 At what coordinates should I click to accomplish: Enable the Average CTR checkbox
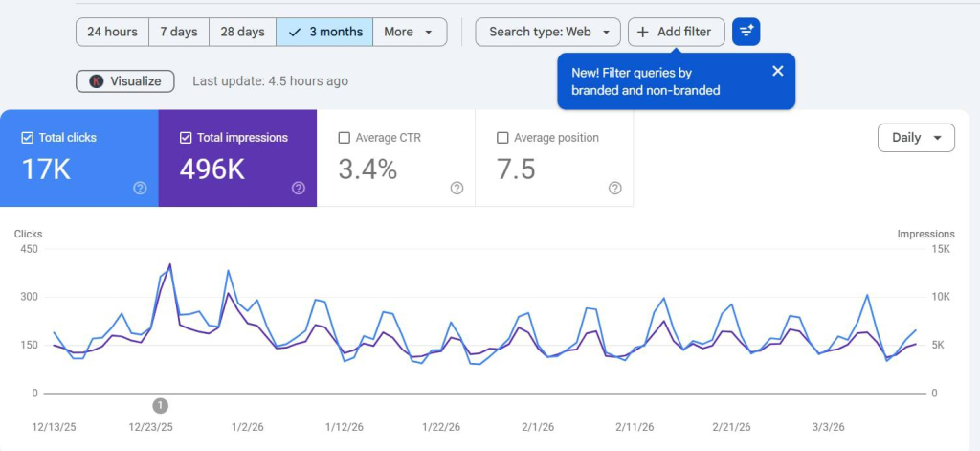(x=344, y=138)
